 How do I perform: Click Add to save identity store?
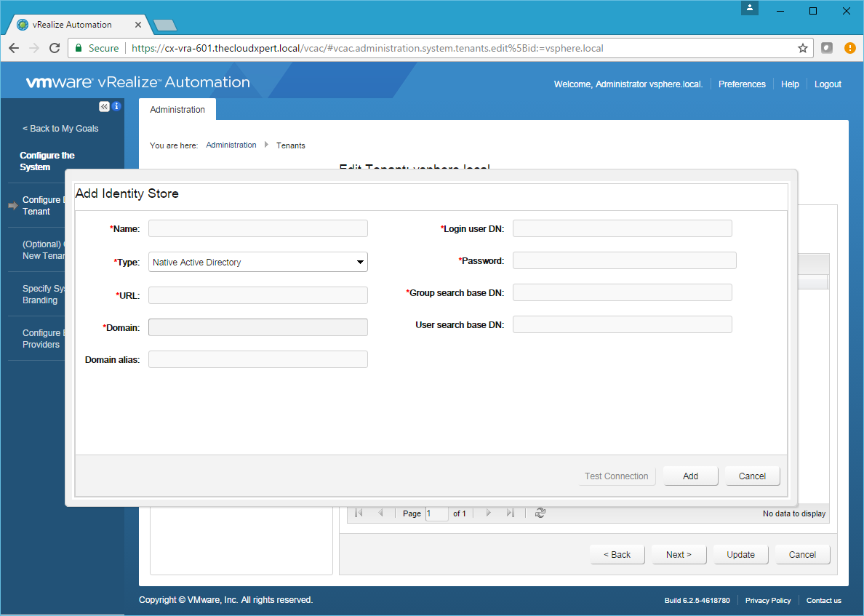coord(690,476)
